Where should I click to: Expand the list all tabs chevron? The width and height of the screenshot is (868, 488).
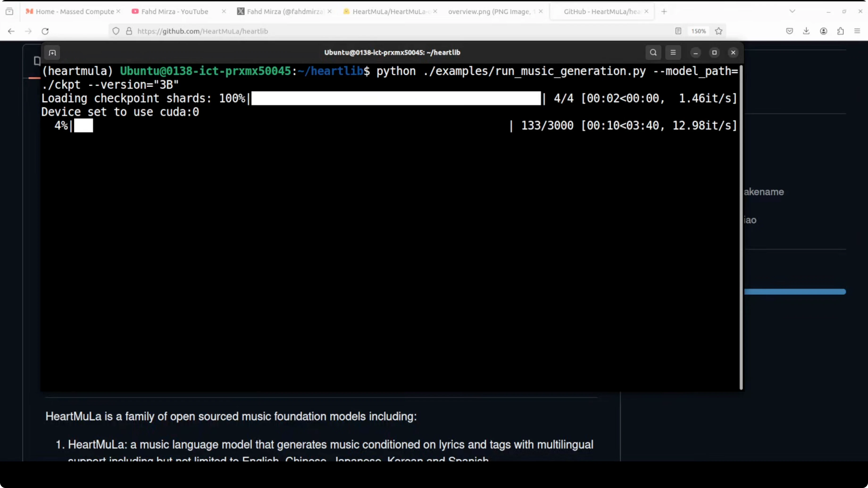[793, 12]
